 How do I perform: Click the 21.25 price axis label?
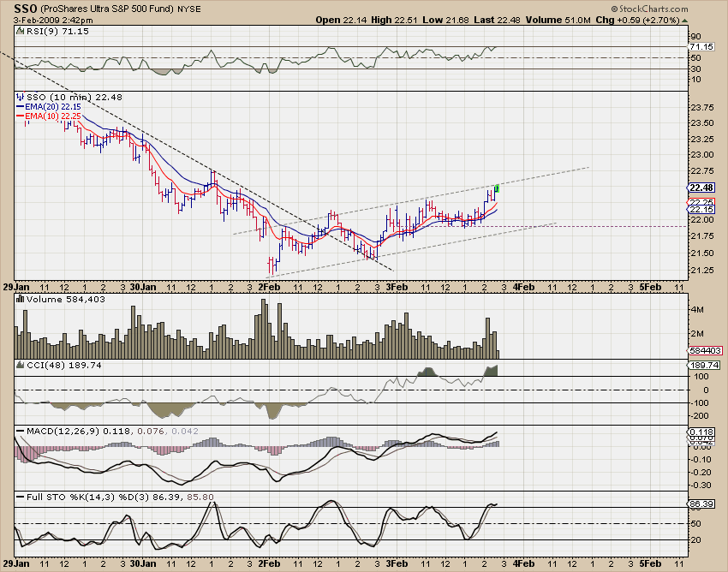(702, 271)
